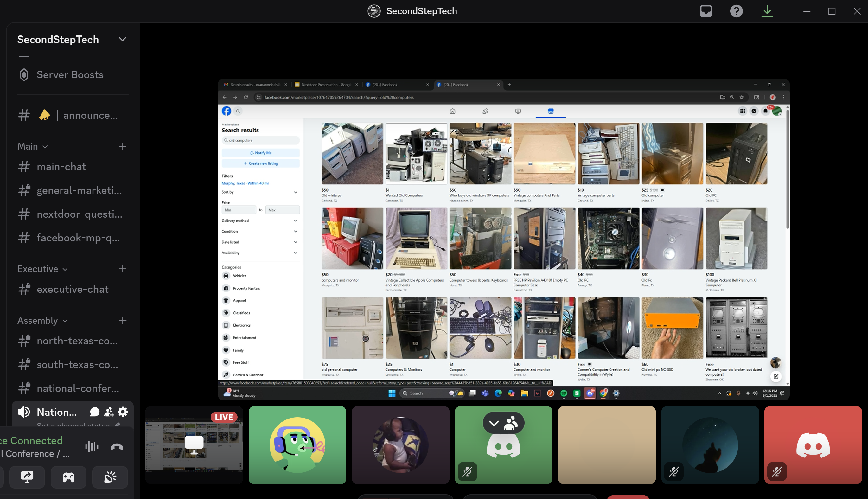Screen dimensions: 868x499
Task: Open voice channel settings gear
Action: tap(123, 412)
